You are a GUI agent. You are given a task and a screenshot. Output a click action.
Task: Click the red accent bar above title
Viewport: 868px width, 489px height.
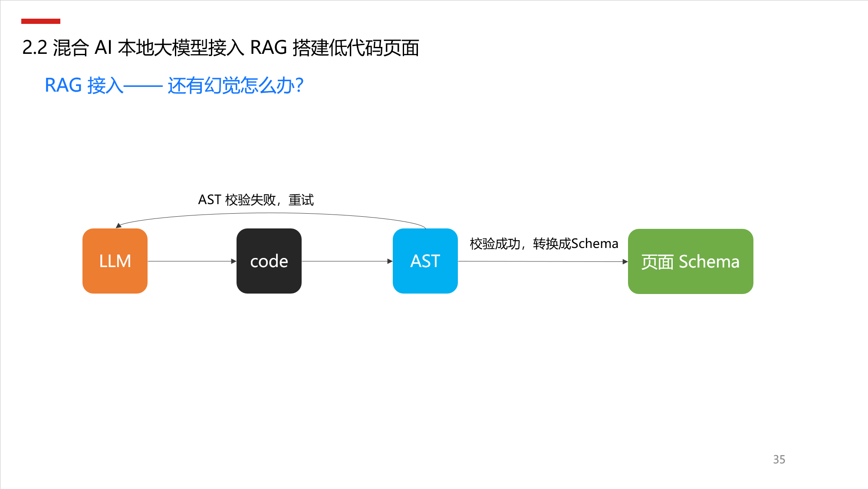[41, 21]
